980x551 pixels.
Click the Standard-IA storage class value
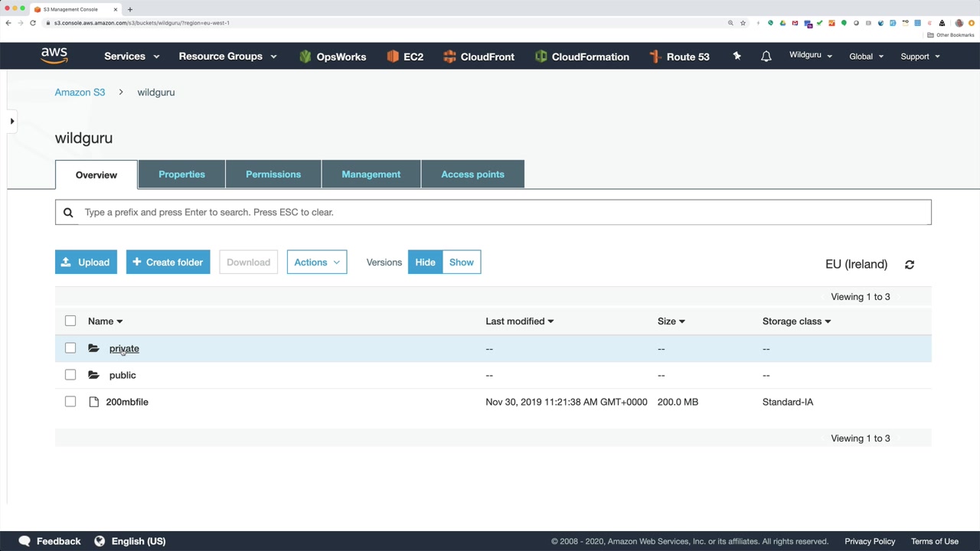(x=788, y=403)
